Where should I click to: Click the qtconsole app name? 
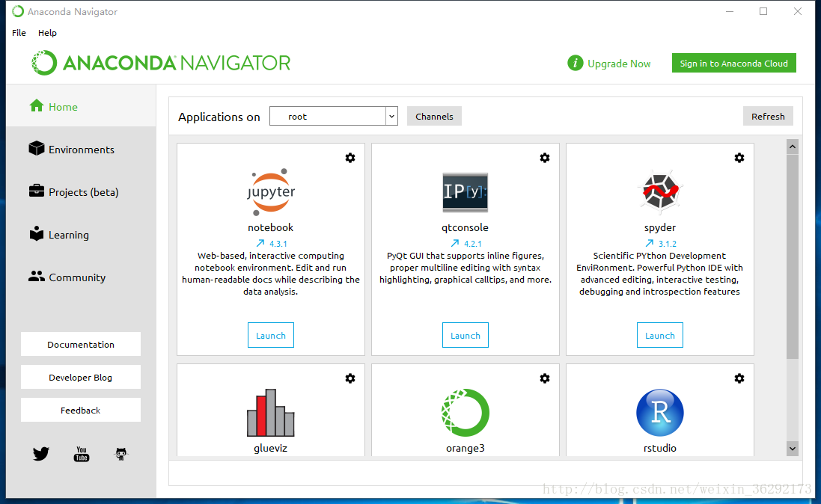click(465, 227)
